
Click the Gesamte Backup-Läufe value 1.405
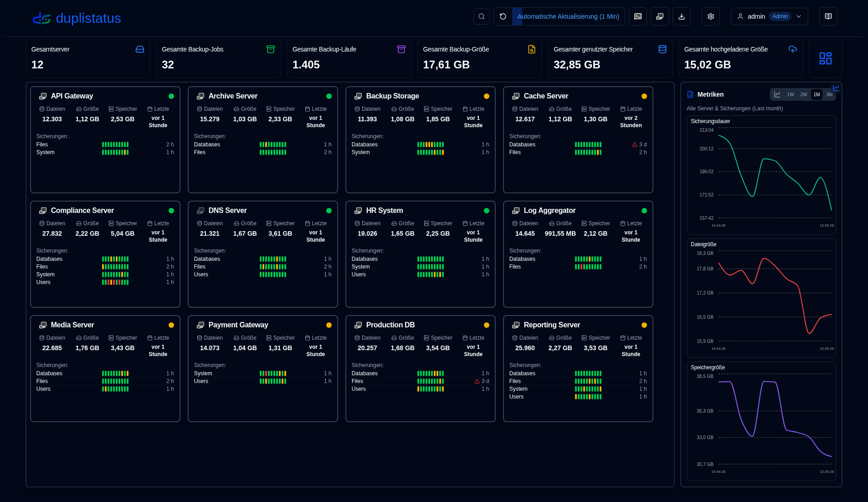point(306,65)
